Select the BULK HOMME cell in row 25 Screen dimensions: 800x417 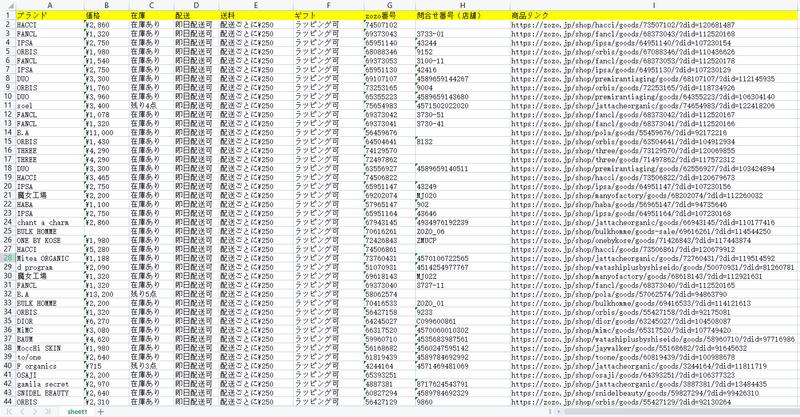(x=49, y=231)
